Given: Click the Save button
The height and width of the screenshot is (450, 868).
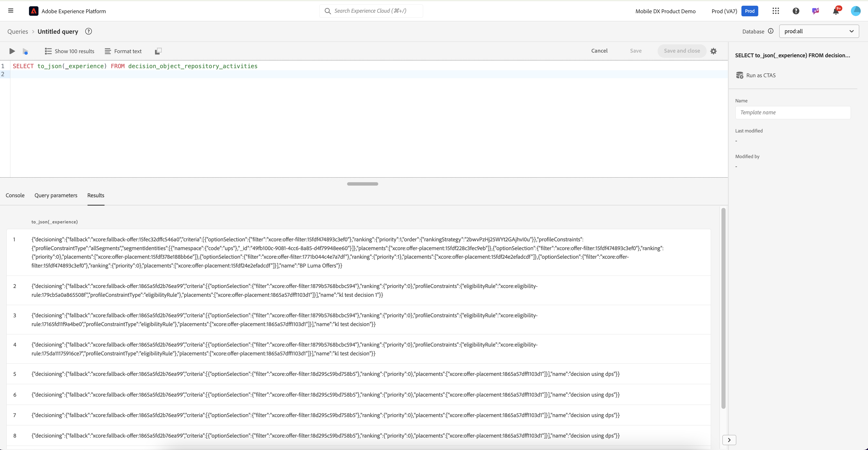Looking at the screenshot, I should pyautogui.click(x=636, y=51).
